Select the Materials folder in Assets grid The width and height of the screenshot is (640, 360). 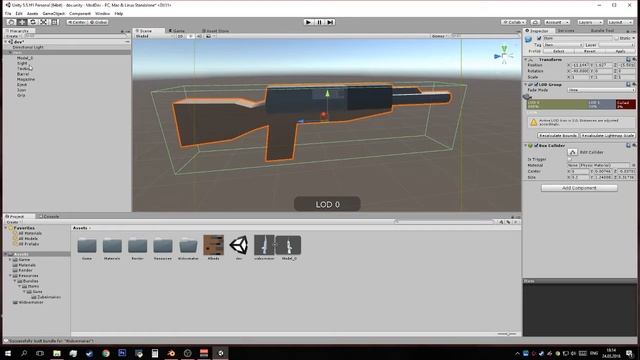click(x=112, y=246)
